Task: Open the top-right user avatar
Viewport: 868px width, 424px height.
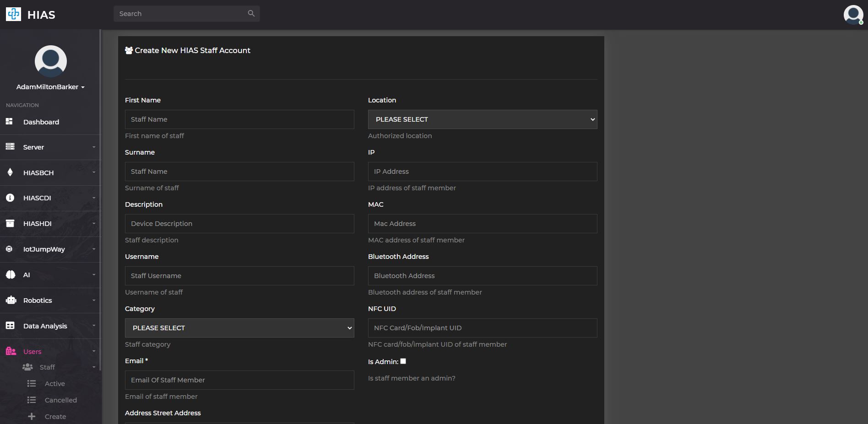Action: pyautogui.click(x=853, y=15)
